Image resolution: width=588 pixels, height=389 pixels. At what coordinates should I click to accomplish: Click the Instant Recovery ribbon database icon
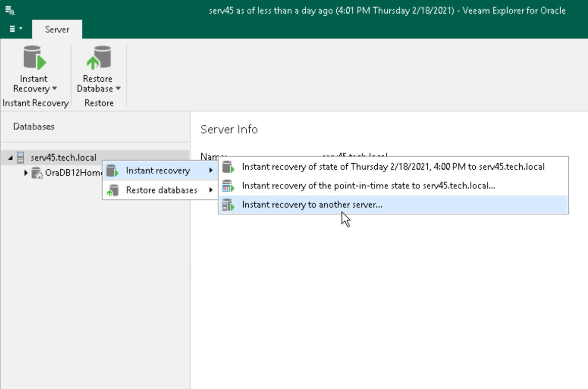[x=34, y=58]
